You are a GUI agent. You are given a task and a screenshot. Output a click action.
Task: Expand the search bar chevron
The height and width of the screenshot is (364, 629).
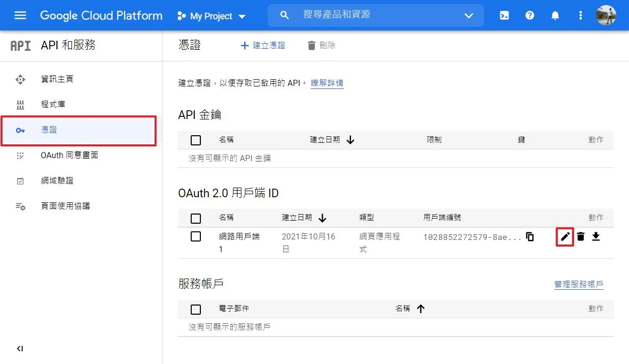coord(469,16)
